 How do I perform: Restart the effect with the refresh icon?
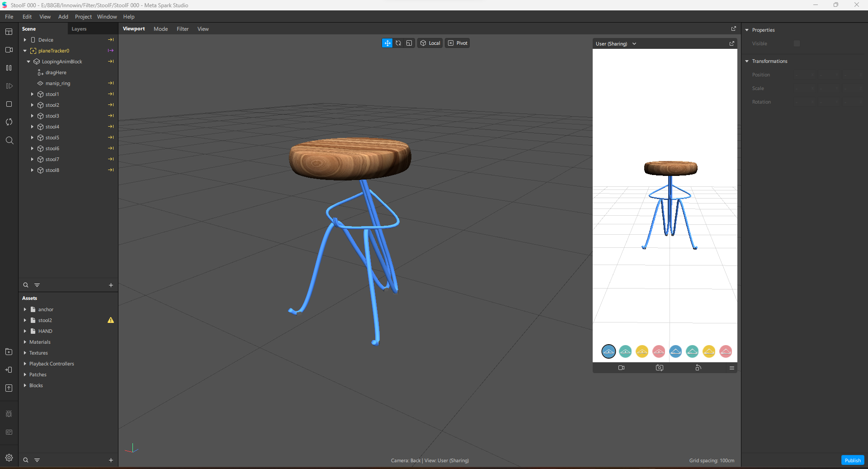point(9,122)
